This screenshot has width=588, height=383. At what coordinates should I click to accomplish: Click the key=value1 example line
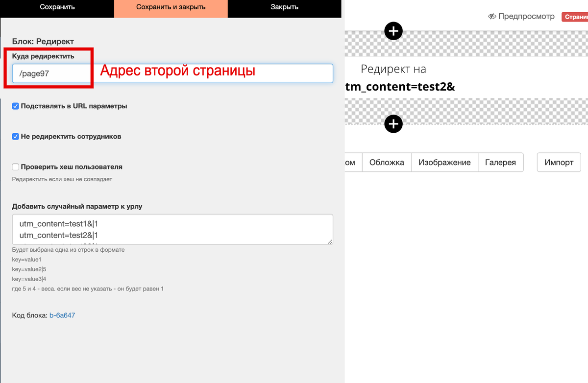[x=27, y=260]
